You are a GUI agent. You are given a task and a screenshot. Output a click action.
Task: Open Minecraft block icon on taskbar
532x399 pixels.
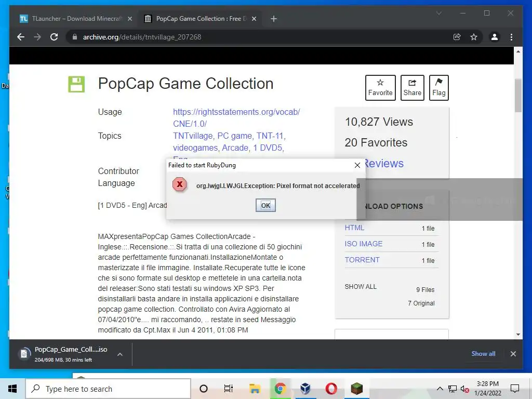coord(356,389)
